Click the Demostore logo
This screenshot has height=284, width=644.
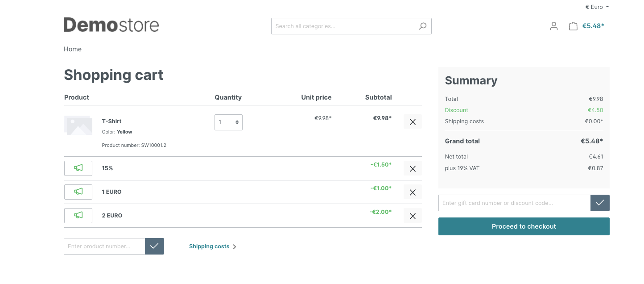pyautogui.click(x=111, y=25)
